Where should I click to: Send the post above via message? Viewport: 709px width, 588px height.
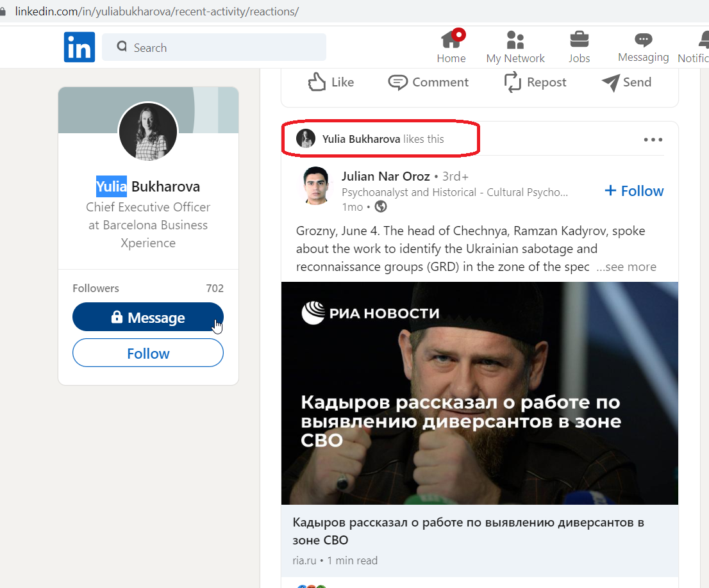(626, 82)
